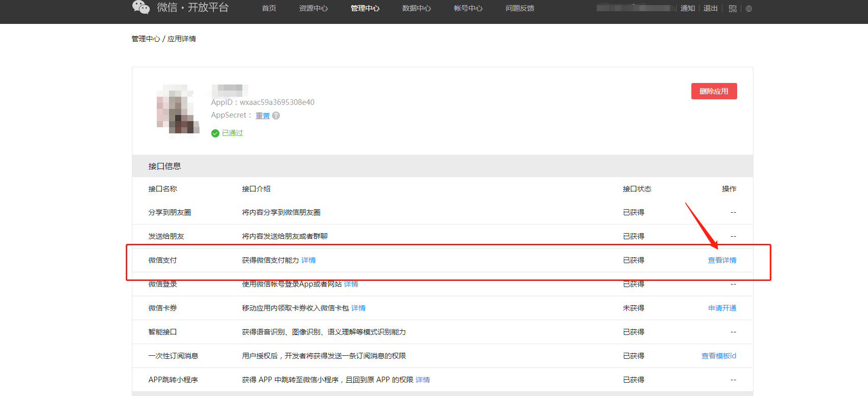Click 应用详情 breadcrumb text
Image resolution: width=868 pixels, height=396 pixels.
[x=182, y=39]
